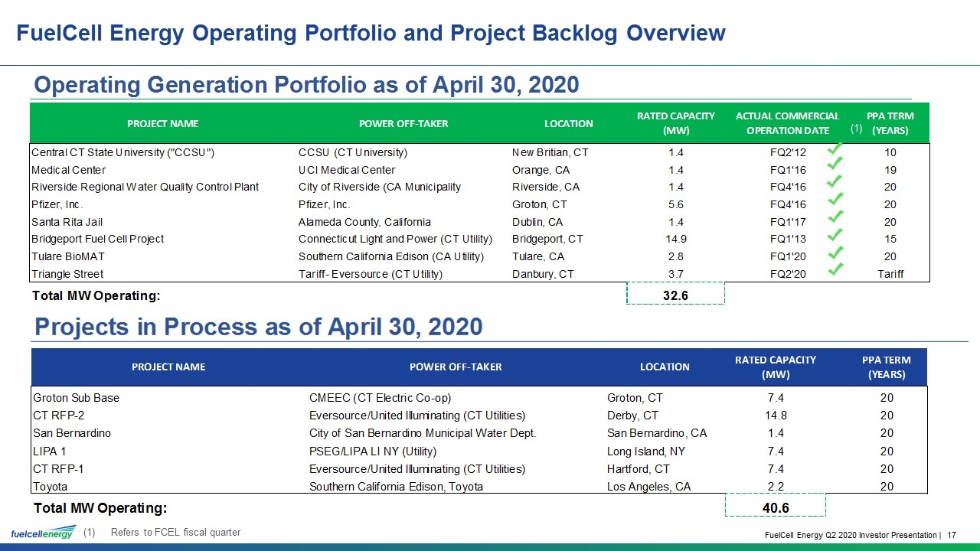Click the Groton Sub Base project
The image size is (980, 551).
77,398
